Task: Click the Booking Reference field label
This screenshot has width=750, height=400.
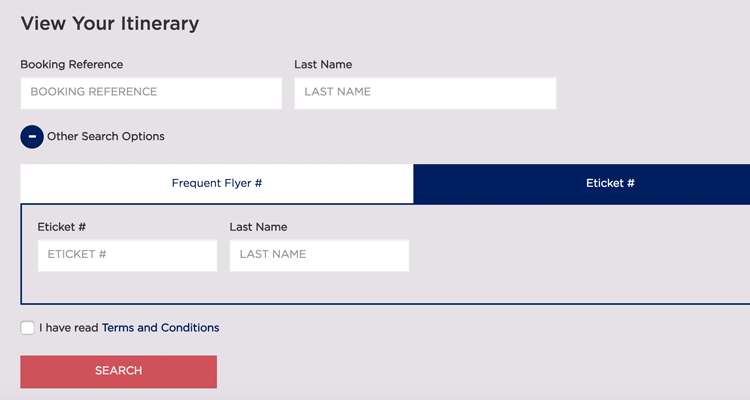Action: [72, 65]
